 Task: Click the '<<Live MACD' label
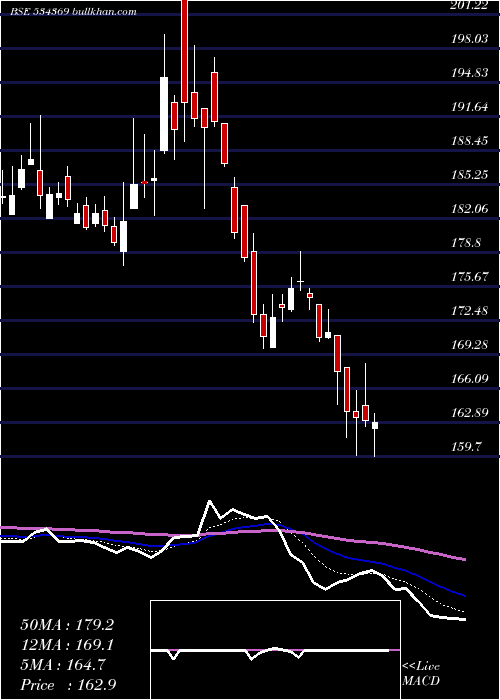(421, 674)
